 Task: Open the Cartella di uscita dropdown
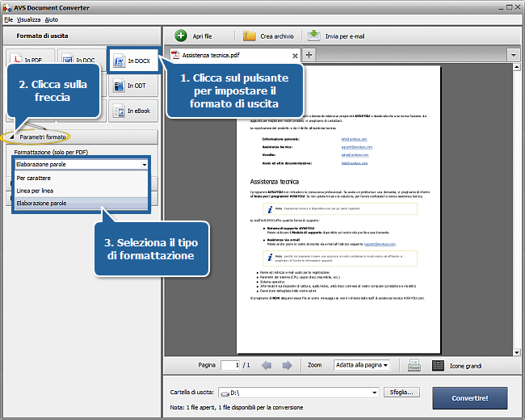click(374, 393)
